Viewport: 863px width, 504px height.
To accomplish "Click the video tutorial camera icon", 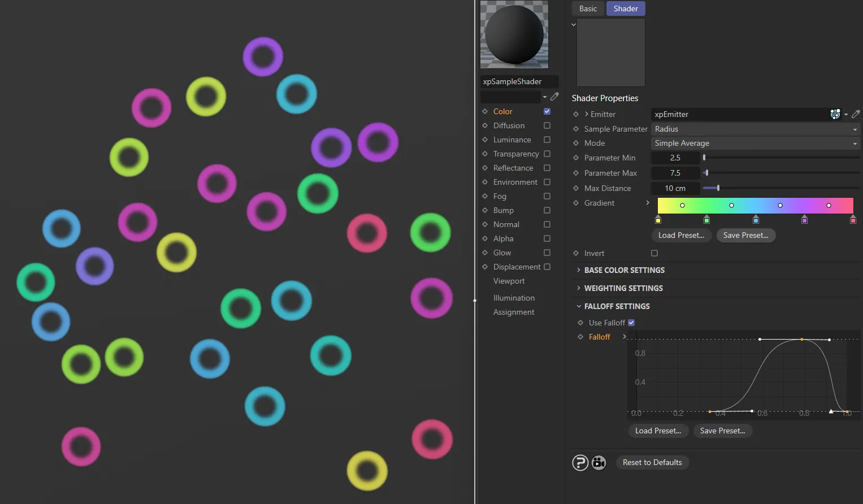I will point(599,462).
